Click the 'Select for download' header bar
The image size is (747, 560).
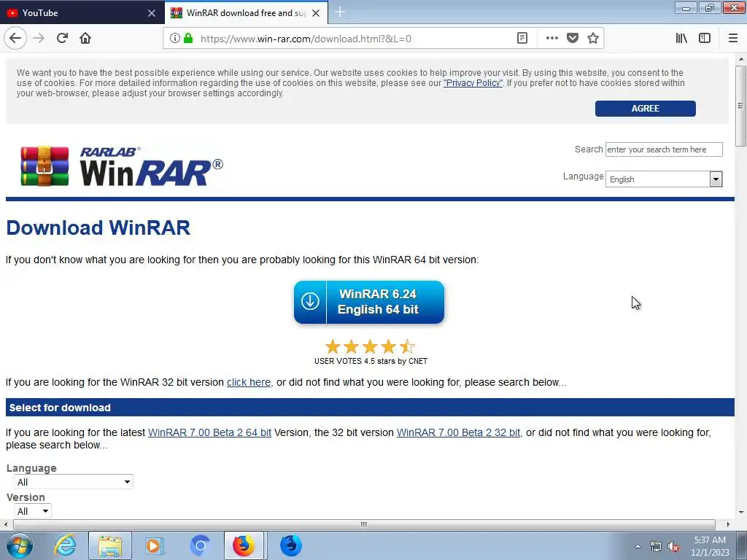[370, 408]
